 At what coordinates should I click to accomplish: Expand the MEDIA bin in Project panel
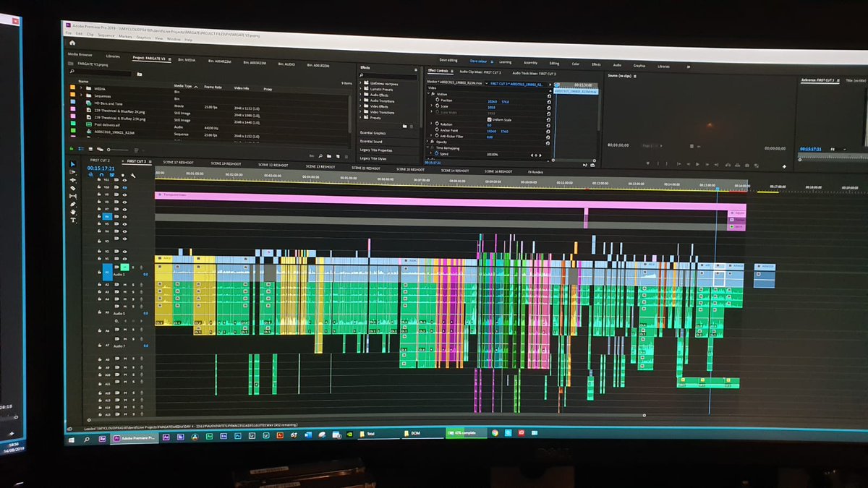click(x=81, y=88)
